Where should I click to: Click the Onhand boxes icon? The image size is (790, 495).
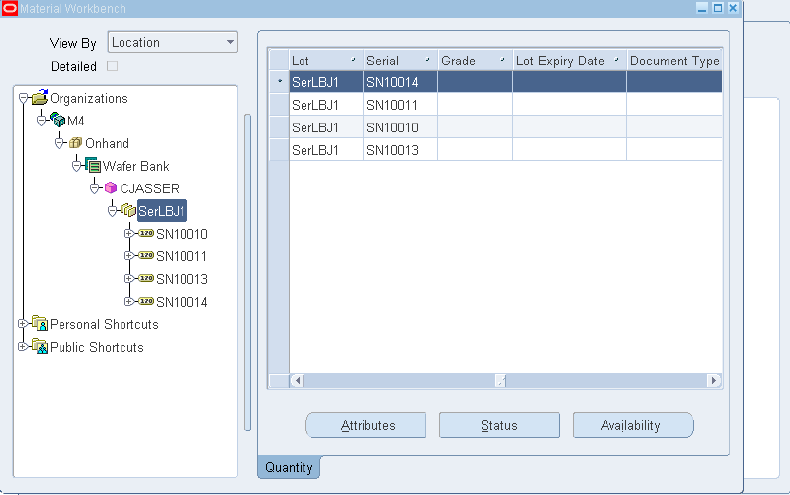[75, 143]
